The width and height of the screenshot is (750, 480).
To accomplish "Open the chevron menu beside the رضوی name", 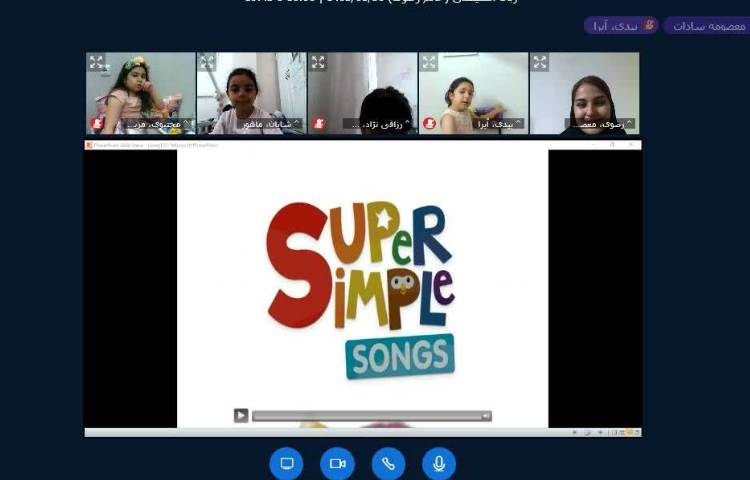I will point(629,124).
